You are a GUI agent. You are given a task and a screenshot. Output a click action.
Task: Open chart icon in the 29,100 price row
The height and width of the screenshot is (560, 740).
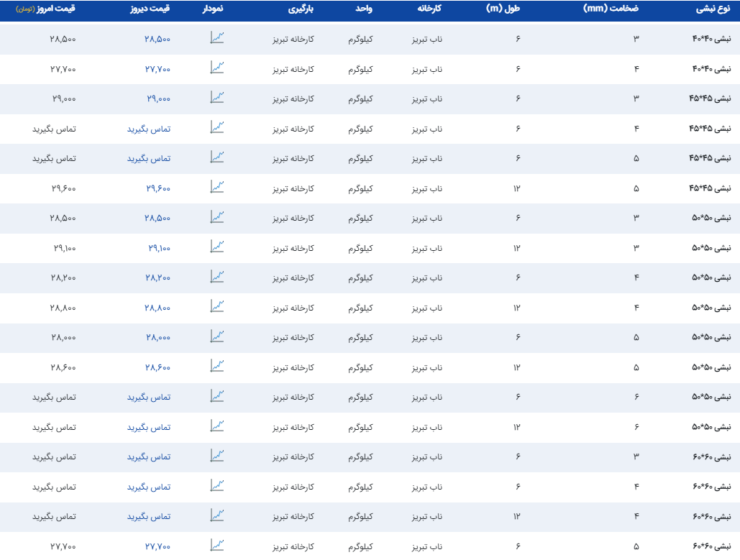(x=216, y=247)
